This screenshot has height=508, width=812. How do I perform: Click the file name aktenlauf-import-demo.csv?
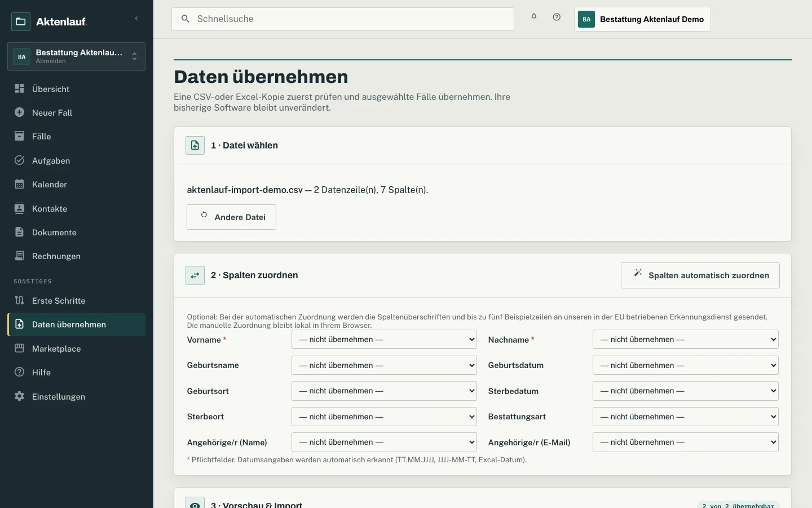245,190
